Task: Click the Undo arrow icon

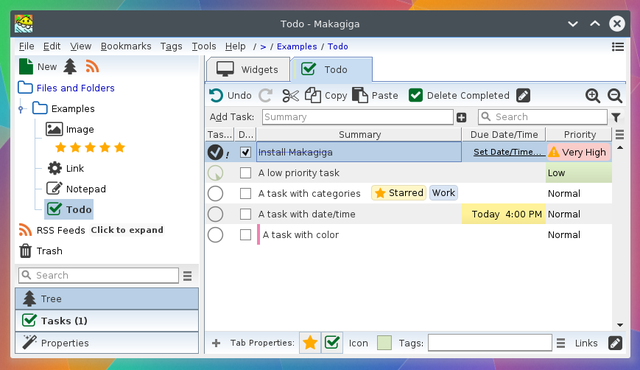Action: pyautogui.click(x=216, y=95)
